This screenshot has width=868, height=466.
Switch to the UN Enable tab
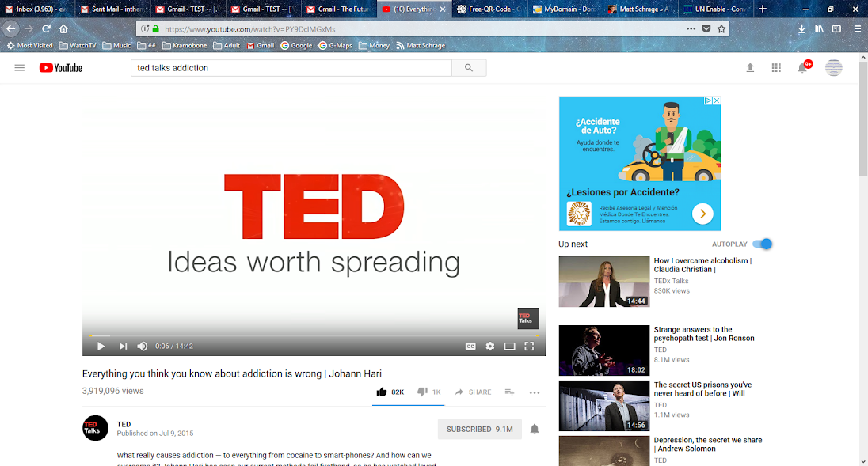tap(715, 9)
